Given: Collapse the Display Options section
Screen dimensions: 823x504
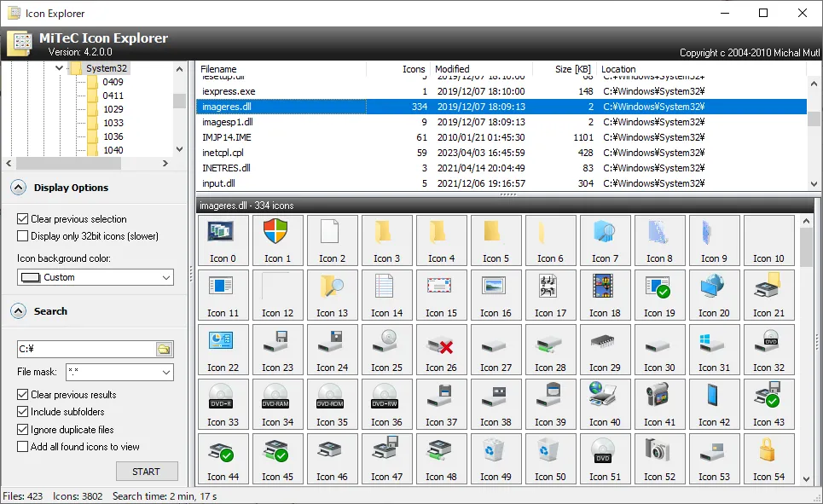Looking at the screenshot, I should [19, 188].
